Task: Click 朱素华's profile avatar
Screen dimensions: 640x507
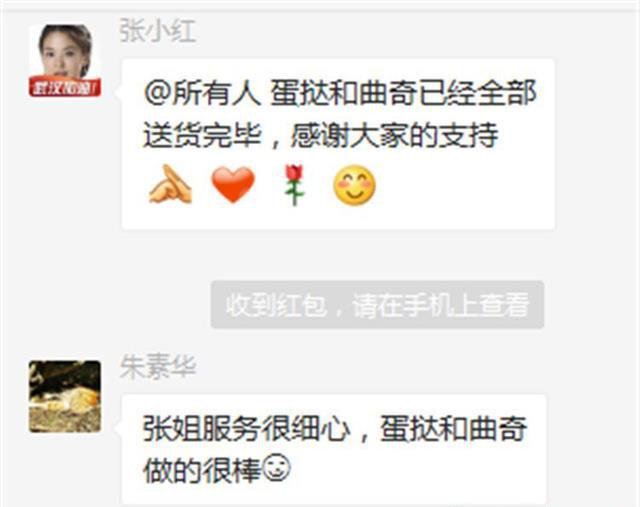Action: pos(65,397)
